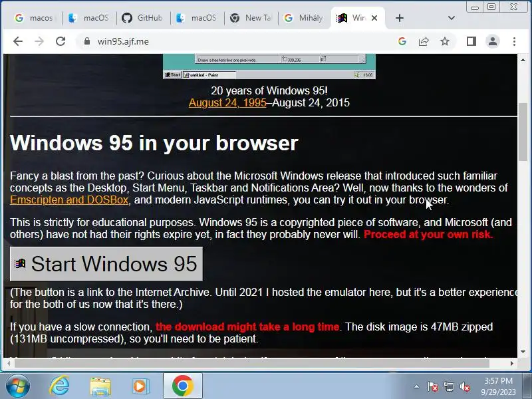
Task: Click the taskbar clock showing 3:57 PM
Action: pyautogui.click(x=498, y=386)
